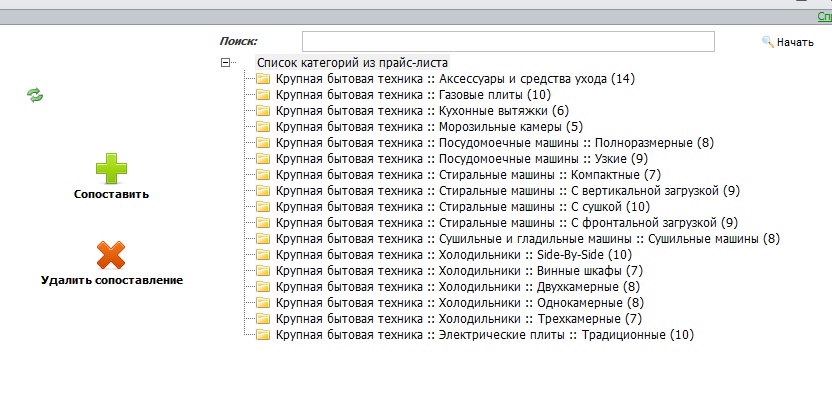Select 'Стиральные машины :: С сушкой (10)'
This screenshot has height=408, width=832.
(463, 207)
